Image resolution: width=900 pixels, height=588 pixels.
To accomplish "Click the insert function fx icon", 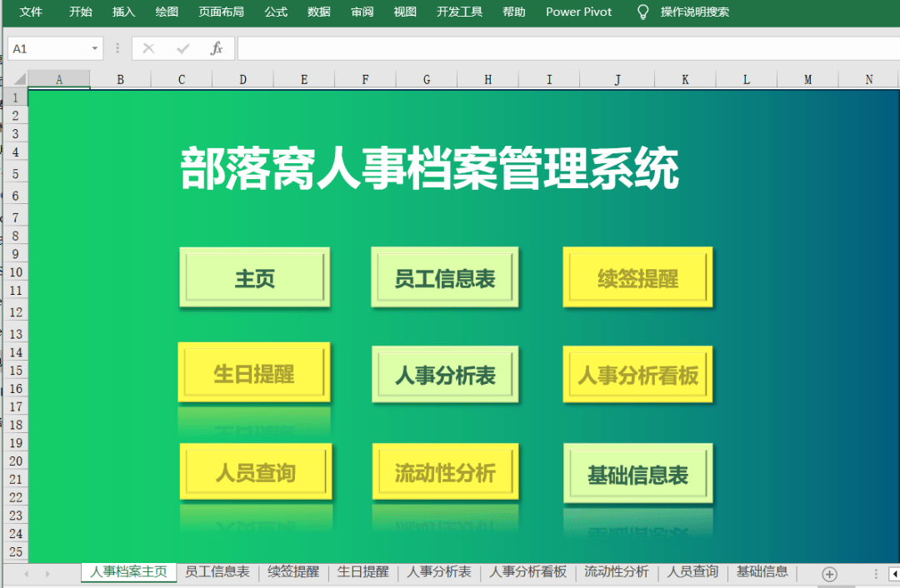I will click(x=217, y=49).
